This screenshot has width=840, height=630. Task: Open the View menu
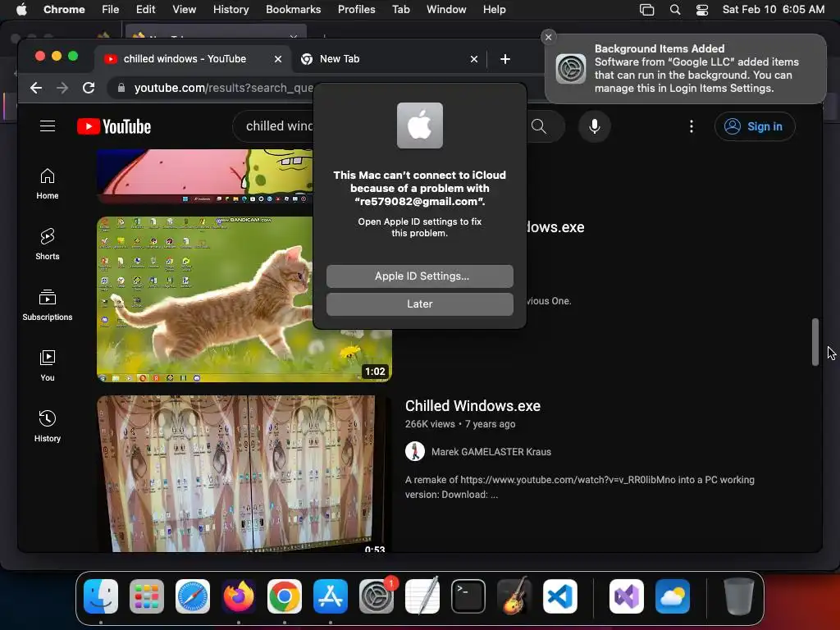tap(184, 9)
